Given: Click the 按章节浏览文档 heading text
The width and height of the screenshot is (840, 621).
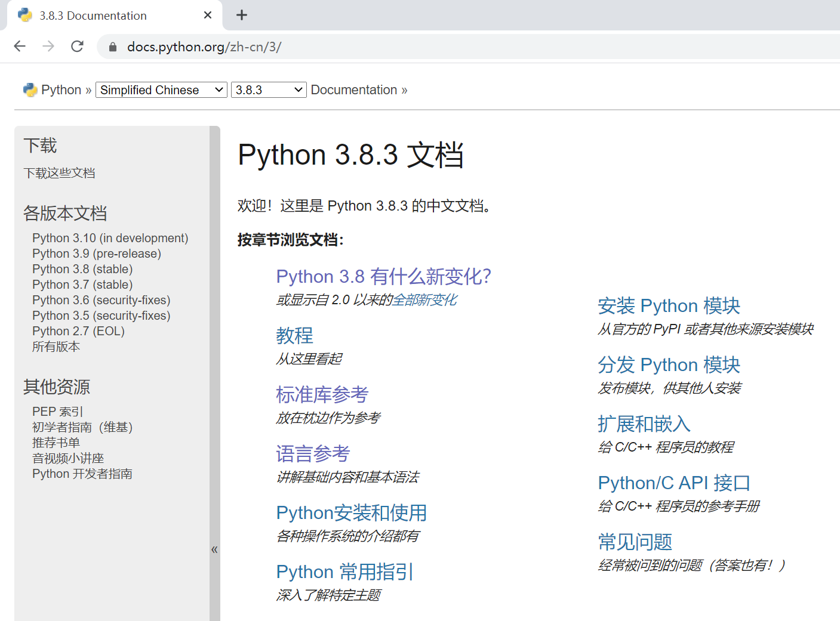Looking at the screenshot, I should coord(291,240).
